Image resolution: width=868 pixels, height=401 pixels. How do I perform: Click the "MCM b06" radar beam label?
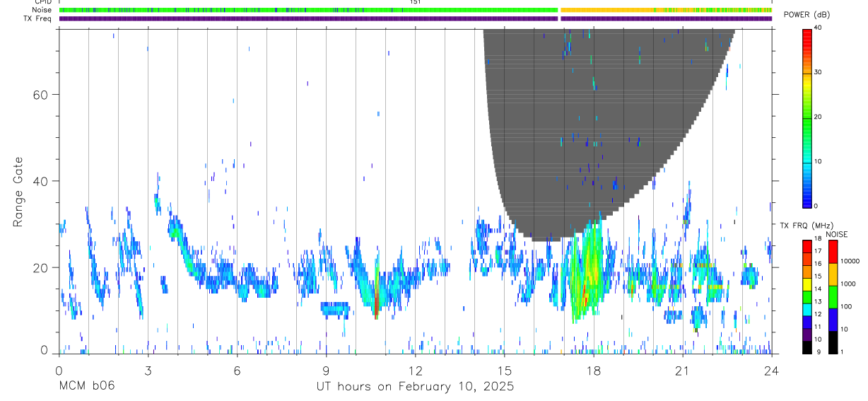tap(86, 387)
